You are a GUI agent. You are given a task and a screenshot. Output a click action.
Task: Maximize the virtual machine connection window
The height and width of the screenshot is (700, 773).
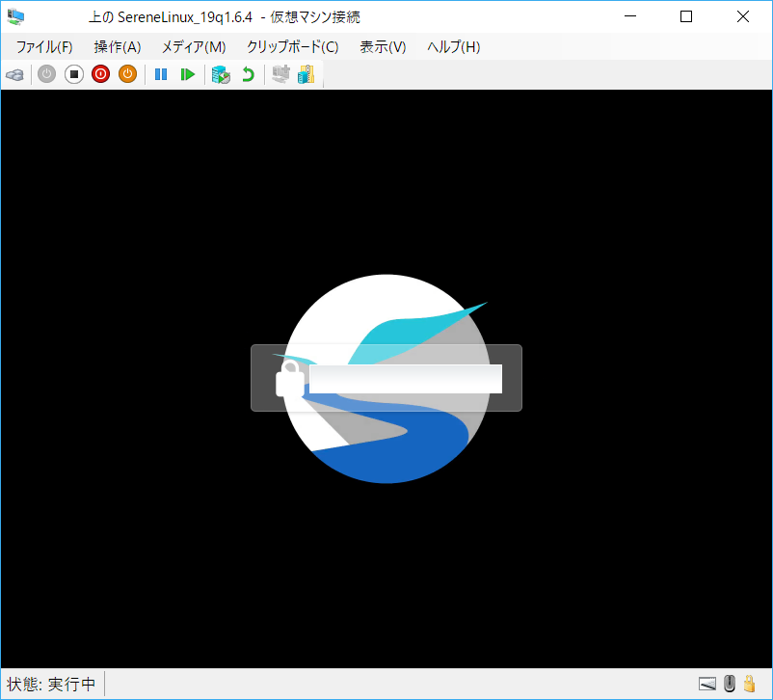(x=686, y=16)
